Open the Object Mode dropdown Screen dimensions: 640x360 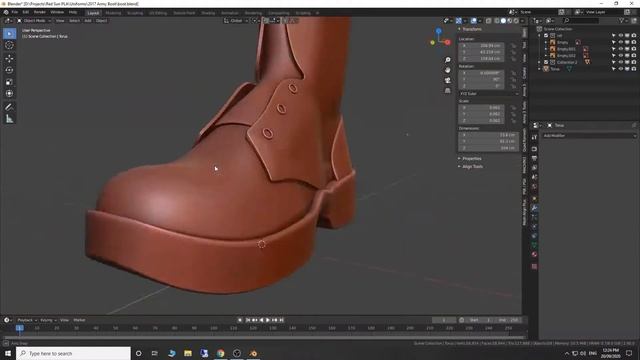click(34, 20)
